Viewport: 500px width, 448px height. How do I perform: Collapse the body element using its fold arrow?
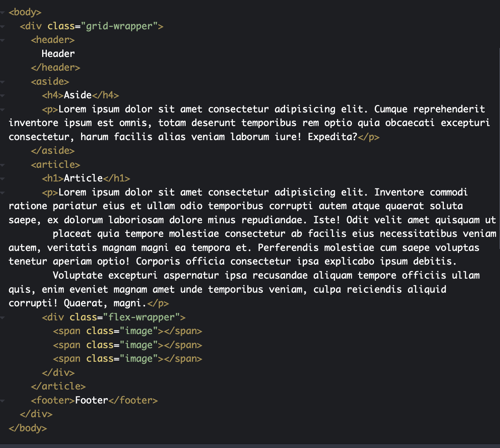[x=2, y=12]
